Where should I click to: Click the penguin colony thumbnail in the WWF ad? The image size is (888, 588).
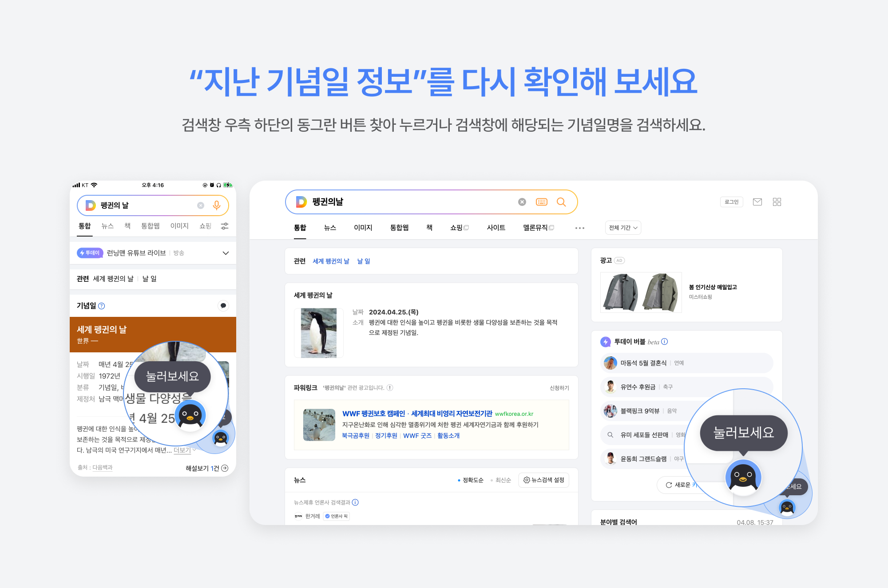319,425
